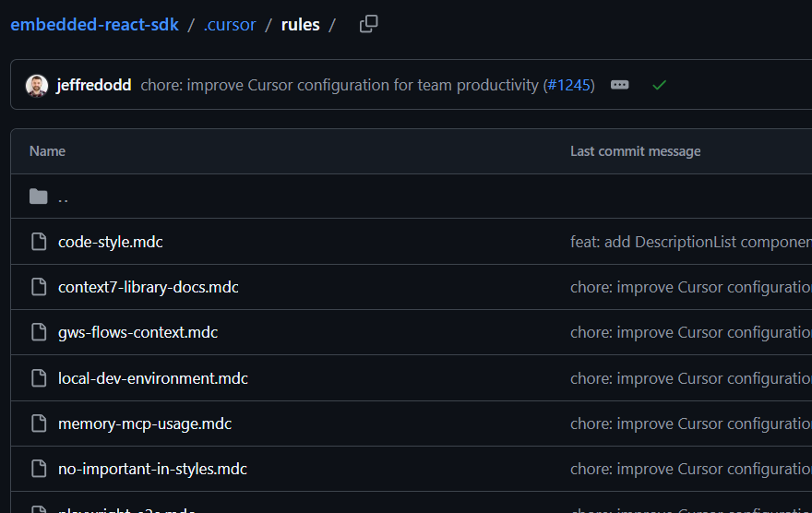Viewport: 812px width, 513px height.
Task: Open the context7-library-docs.mdc file
Action: click(x=149, y=287)
